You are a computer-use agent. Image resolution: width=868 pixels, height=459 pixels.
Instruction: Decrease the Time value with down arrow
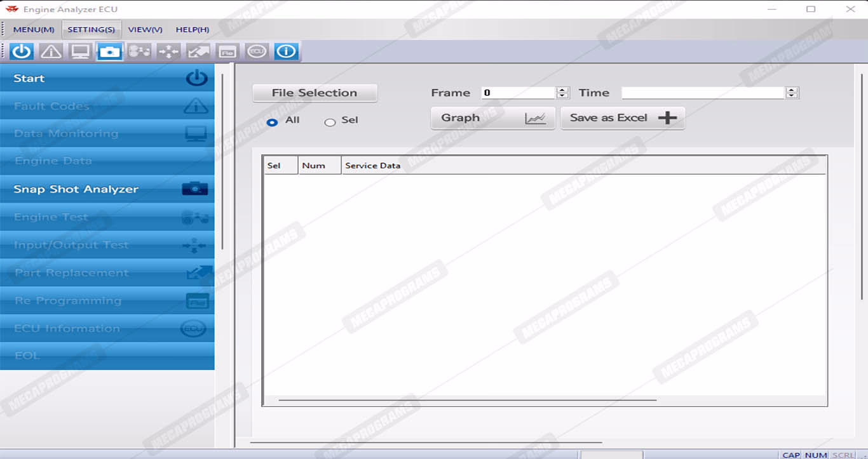pyautogui.click(x=792, y=96)
